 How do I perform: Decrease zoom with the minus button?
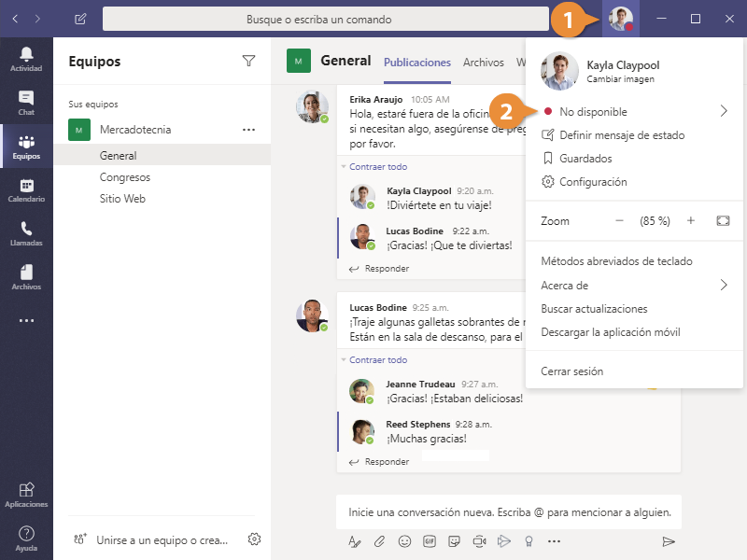click(x=619, y=221)
